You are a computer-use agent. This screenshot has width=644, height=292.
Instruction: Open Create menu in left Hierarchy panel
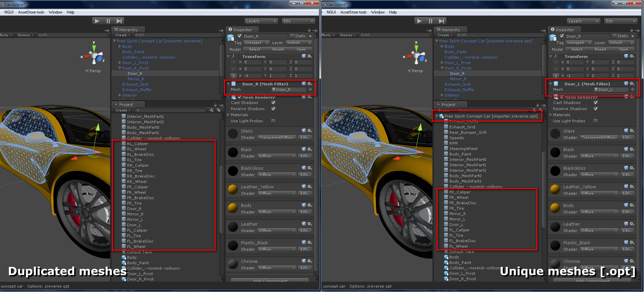click(x=122, y=35)
